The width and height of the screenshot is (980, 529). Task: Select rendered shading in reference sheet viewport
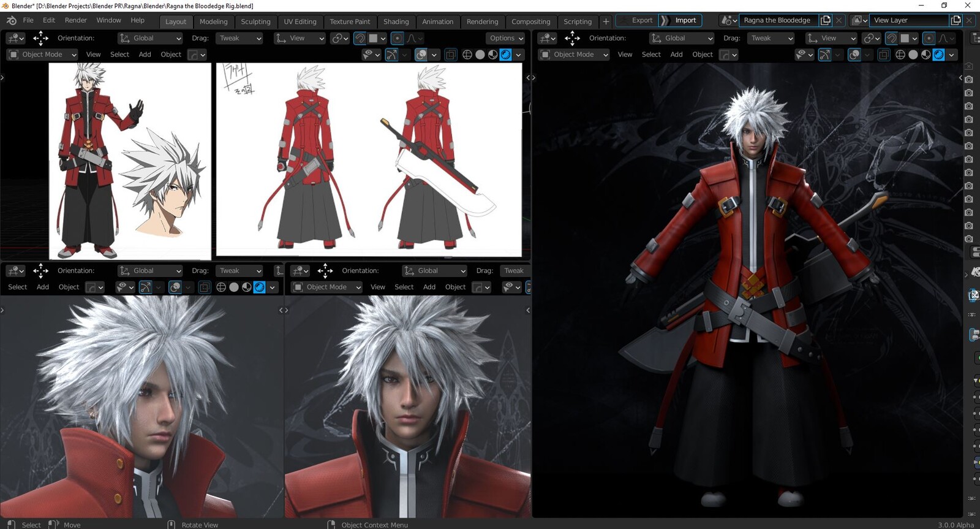pyautogui.click(x=506, y=55)
